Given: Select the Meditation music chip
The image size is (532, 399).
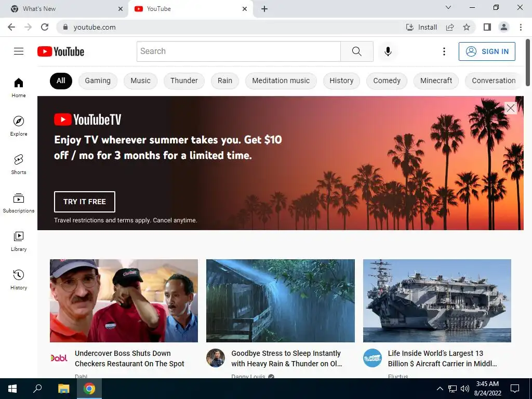Looking at the screenshot, I should [281, 81].
